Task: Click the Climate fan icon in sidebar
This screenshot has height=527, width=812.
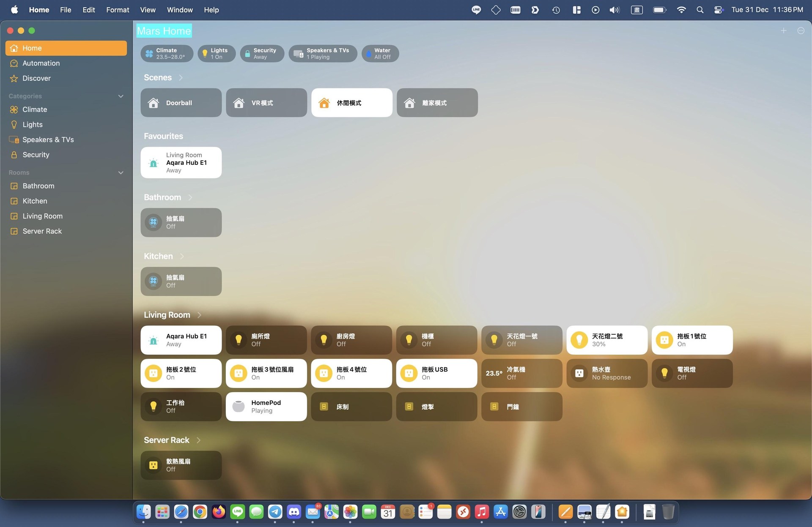Action: (14, 109)
